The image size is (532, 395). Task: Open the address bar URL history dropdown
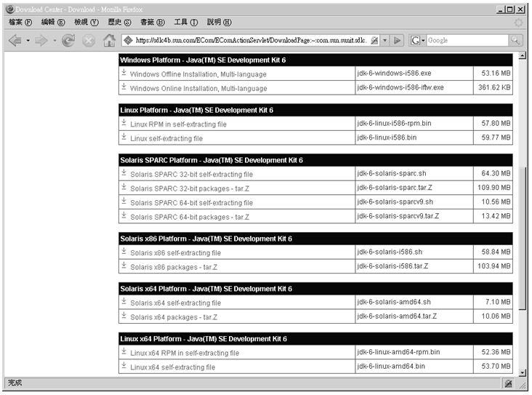[x=384, y=41]
